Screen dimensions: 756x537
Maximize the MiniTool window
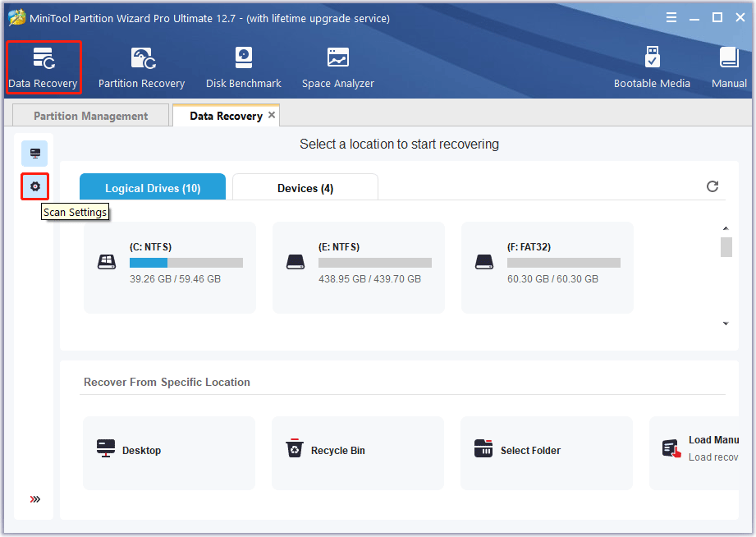(717, 18)
